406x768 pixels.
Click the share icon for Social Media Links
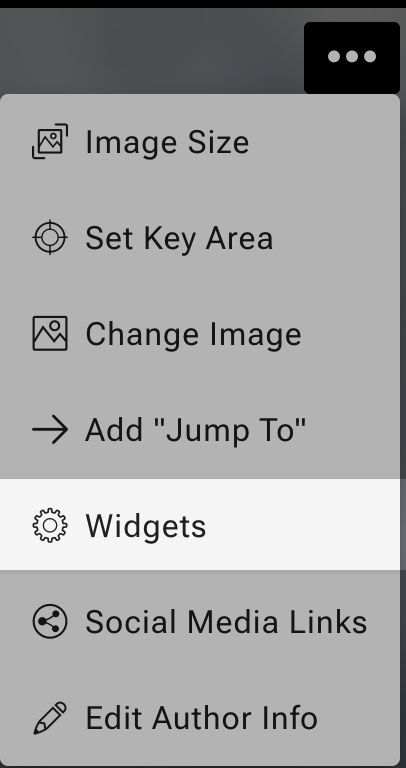(x=50, y=621)
